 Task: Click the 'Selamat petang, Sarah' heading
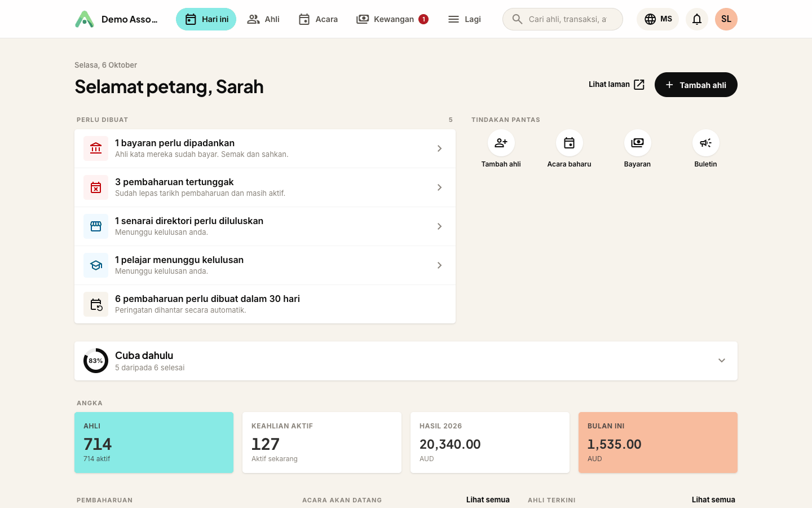pyautogui.click(x=169, y=86)
